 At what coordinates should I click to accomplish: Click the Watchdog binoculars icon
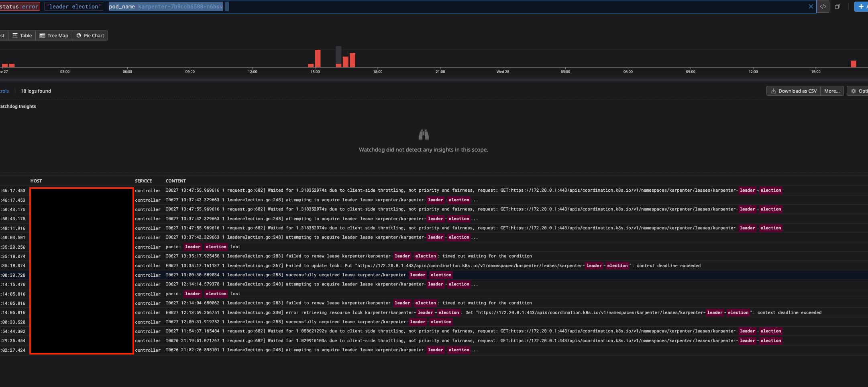click(424, 134)
